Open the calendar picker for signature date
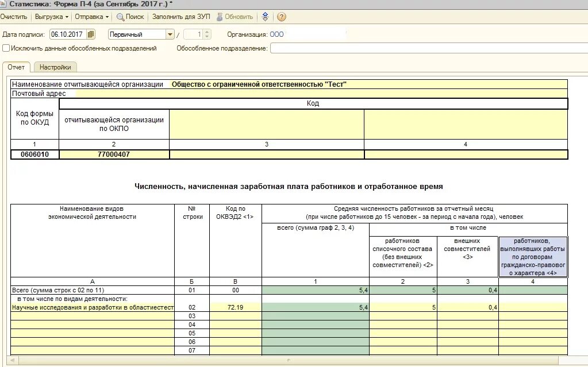This screenshot has height=367, width=588. tap(91, 34)
